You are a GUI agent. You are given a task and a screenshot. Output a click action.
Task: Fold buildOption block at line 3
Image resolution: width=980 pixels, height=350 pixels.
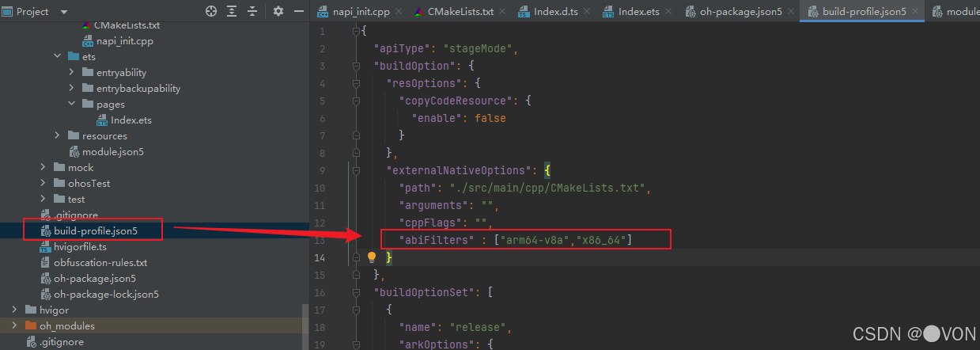[x=356, y=66]
